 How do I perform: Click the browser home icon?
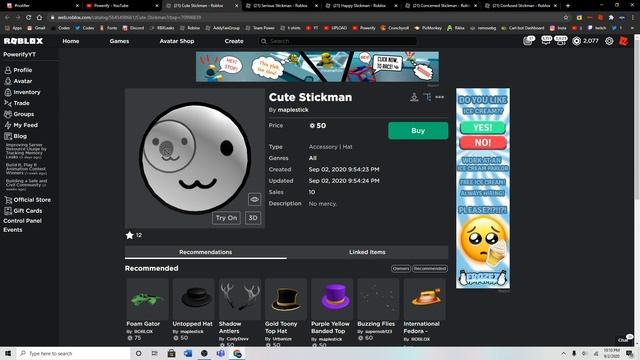pos(39,18)
